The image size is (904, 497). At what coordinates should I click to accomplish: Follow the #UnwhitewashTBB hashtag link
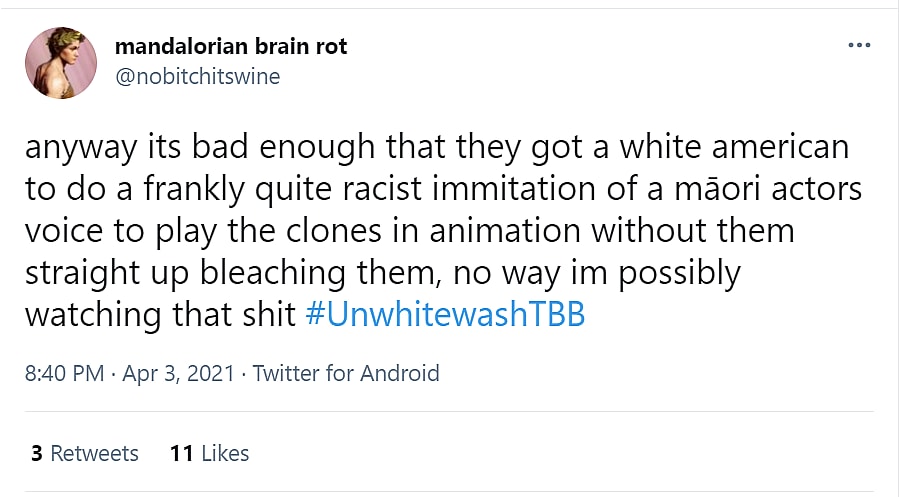tap(443, 315)
